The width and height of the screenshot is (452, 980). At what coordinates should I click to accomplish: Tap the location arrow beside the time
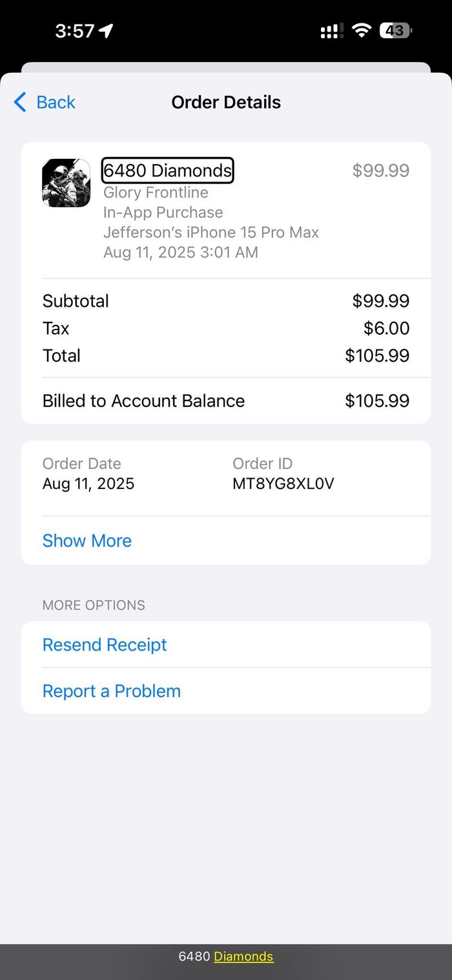pos(106,30)
